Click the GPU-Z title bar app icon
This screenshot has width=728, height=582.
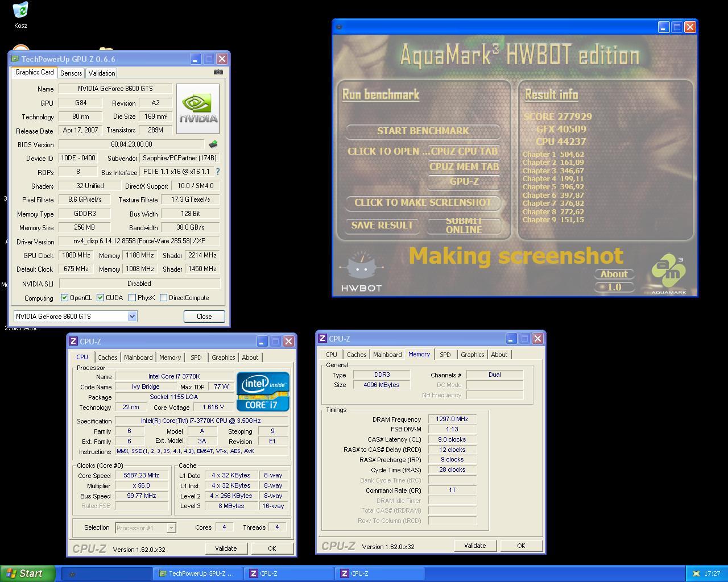point(15,59)
